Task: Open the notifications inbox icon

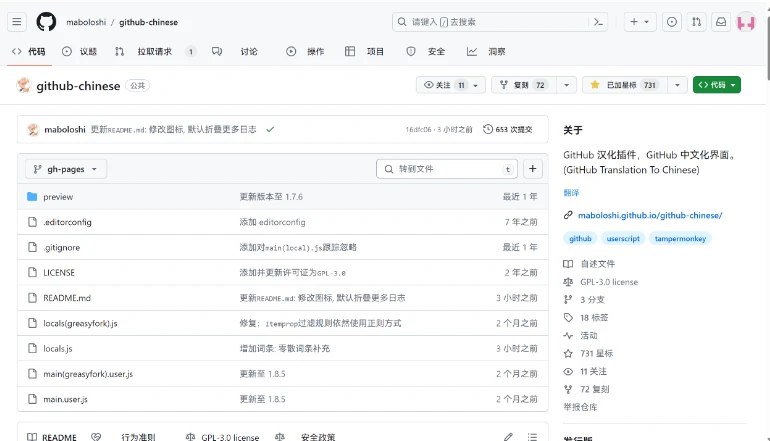Action: point(721,22)
